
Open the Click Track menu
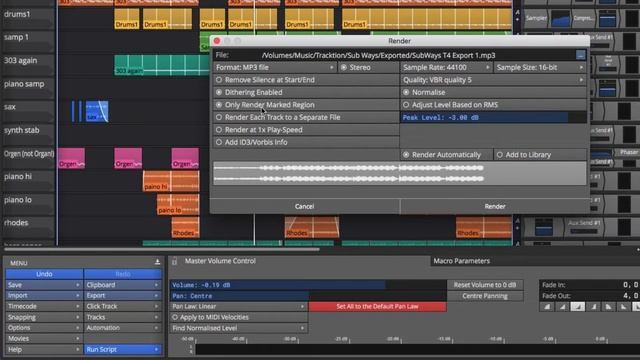(x=122, y=306)
